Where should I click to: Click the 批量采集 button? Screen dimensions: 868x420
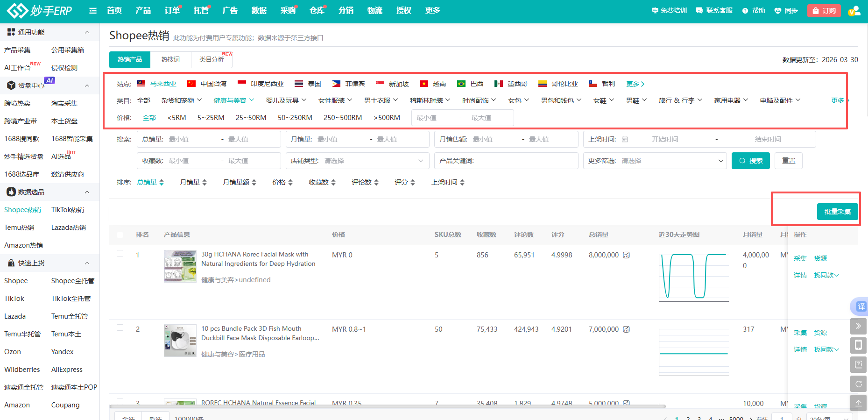pyautogui.click(x=837, y=212)
